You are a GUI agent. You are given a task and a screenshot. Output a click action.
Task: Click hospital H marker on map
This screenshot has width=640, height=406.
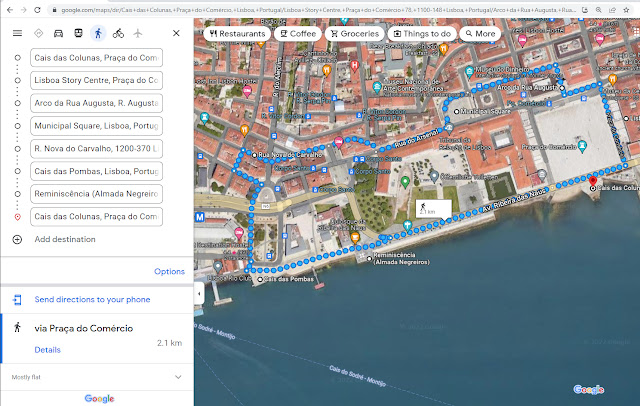pyautogui.click(x=355, y=65)
